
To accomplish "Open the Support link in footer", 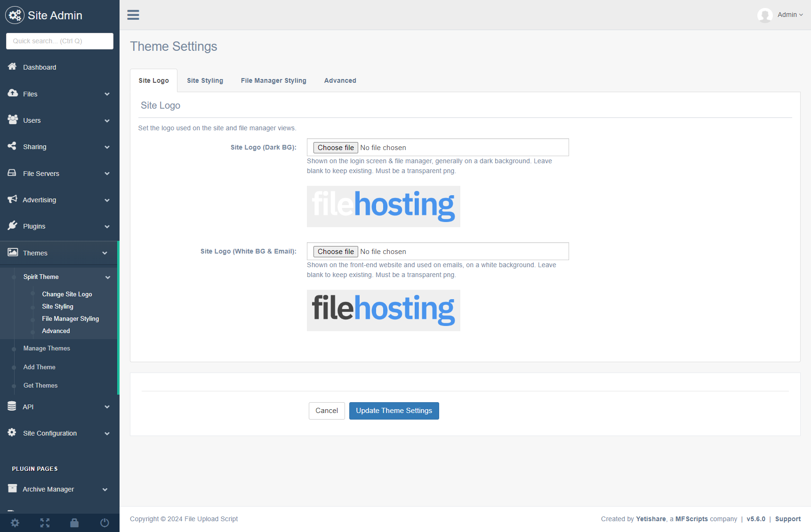I will pos(787,519).
